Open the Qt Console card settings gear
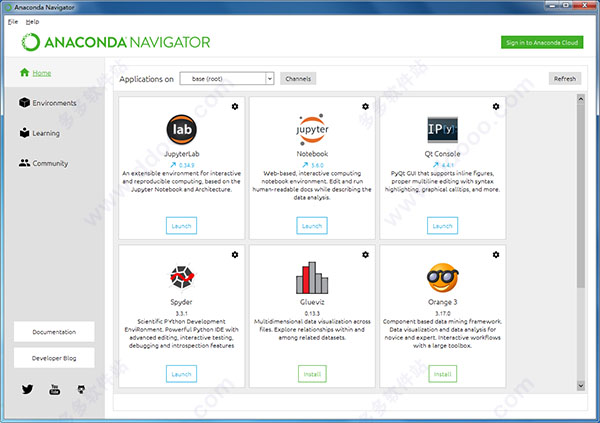 (496, 106)
